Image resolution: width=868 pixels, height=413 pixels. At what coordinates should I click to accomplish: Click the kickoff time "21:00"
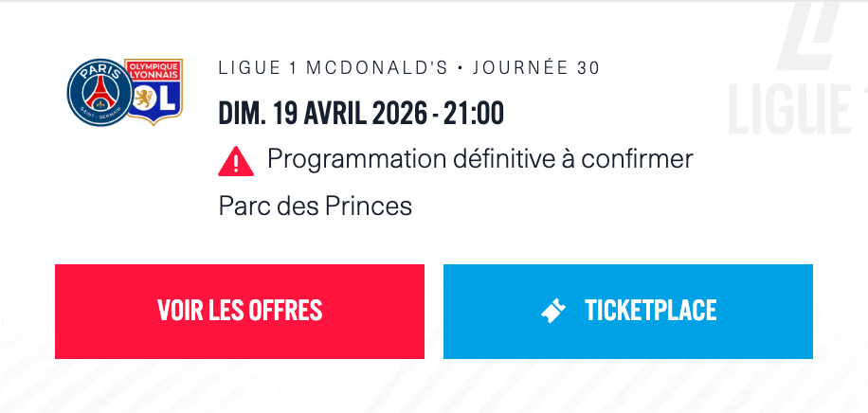pyautogui.click(x=472, y=114)
